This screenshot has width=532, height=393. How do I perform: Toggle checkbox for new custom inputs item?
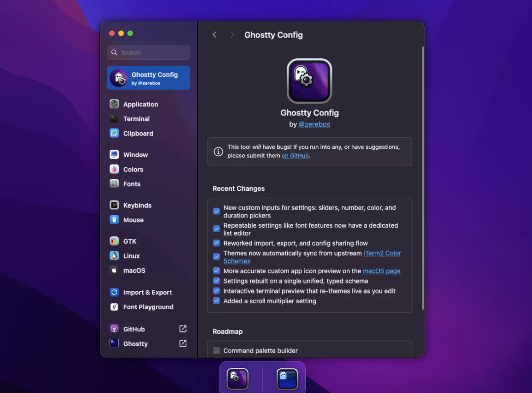[x=216, y=211]
